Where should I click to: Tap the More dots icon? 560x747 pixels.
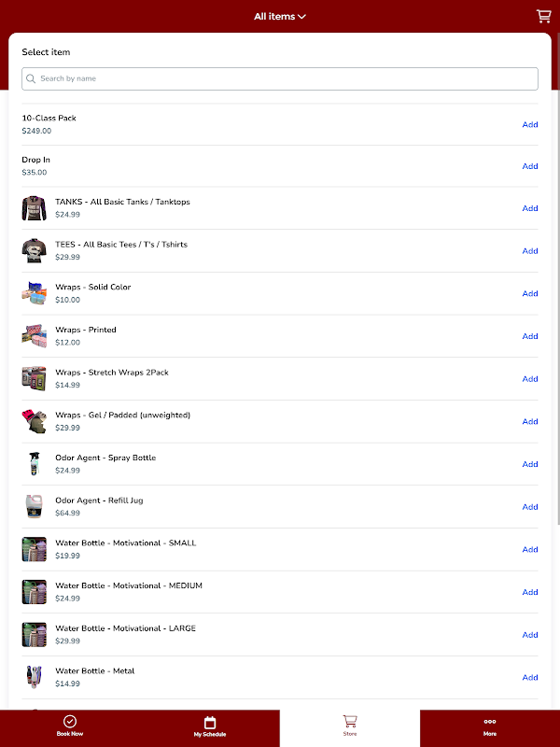[490, 722]
